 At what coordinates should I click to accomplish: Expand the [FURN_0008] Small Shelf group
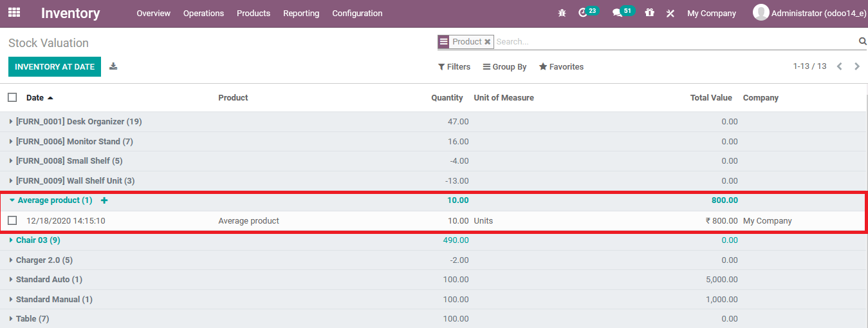click(66, 160)
